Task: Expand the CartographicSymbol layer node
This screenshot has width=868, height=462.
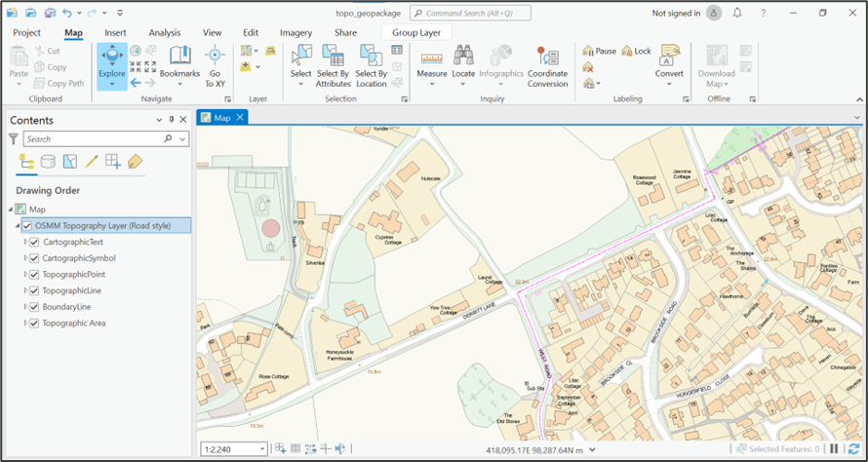Action: coord(25,258)
